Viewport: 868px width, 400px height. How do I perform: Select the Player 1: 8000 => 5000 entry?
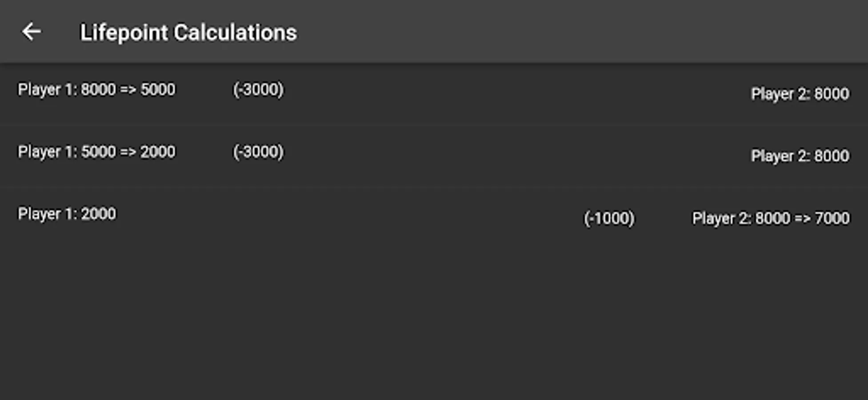pos(96,90)
